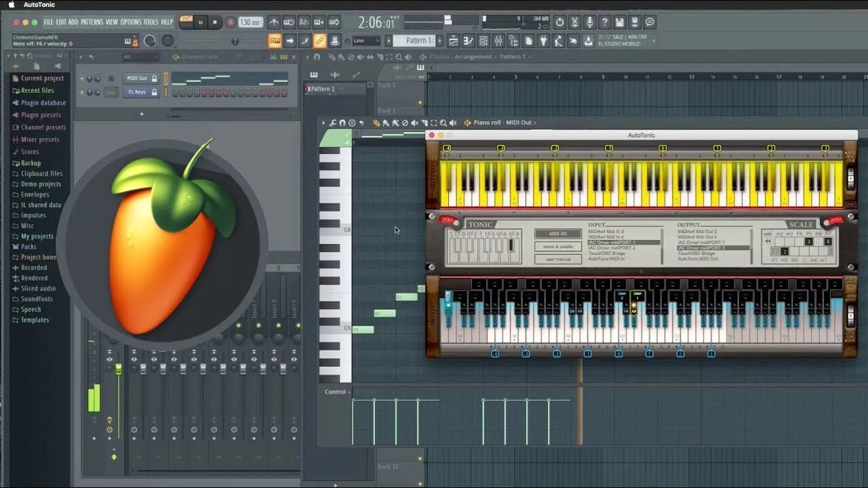This screenshot has height=488, width=868.
Task: Select the zoom tool in piano roll
Action: pyautogui.click(x=443, y=123)
